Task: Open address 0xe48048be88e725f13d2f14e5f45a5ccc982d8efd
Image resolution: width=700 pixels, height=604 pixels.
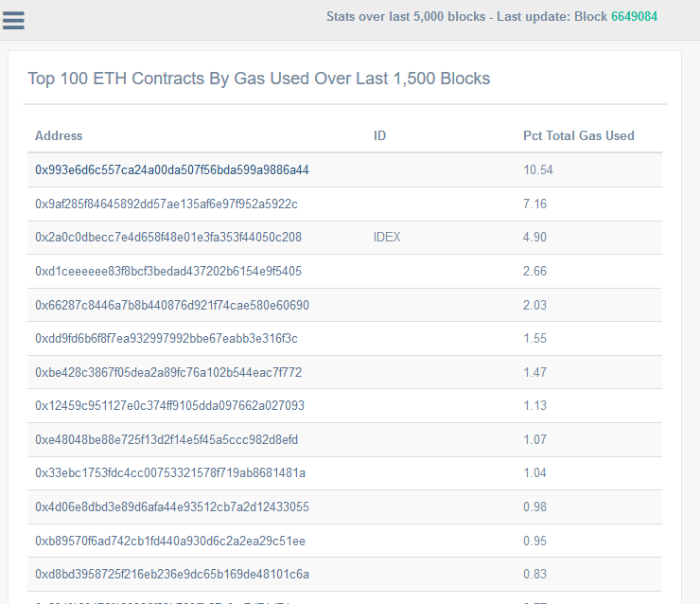Action: coord(168,440)
